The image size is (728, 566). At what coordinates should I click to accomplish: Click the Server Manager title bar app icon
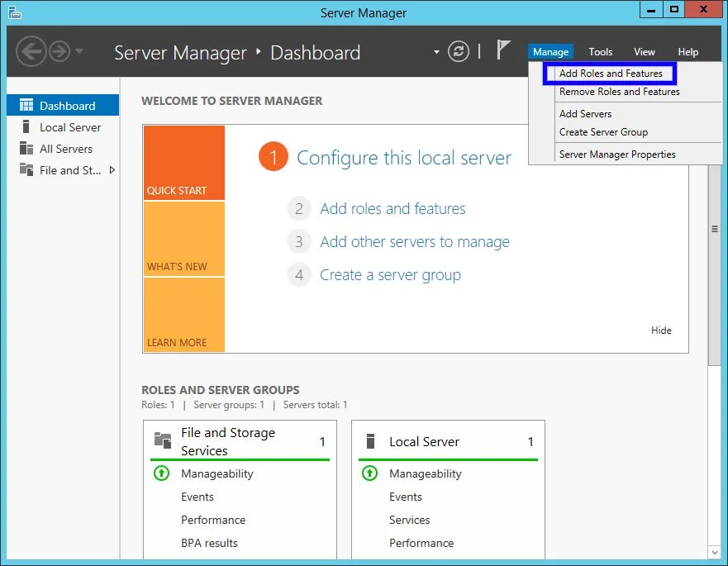15,12
